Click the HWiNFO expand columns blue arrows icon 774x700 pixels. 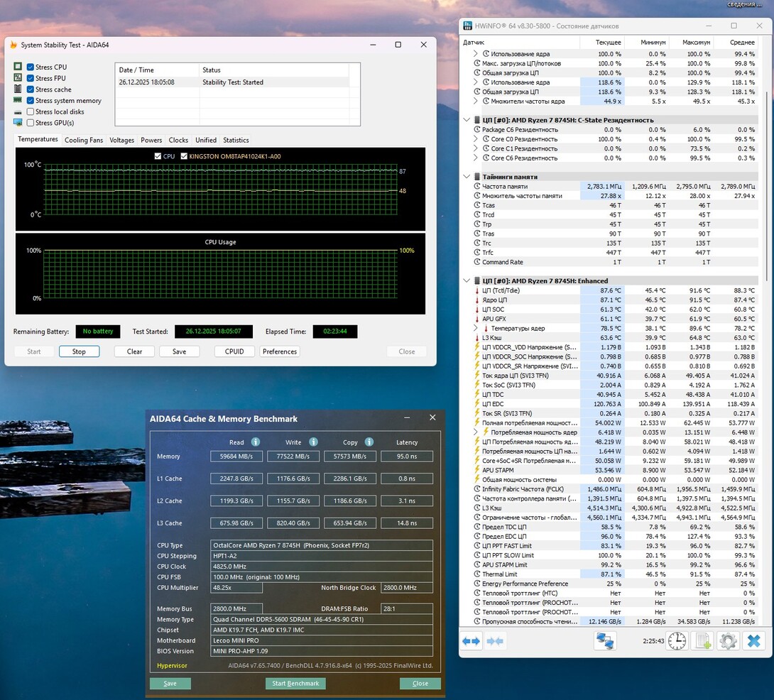472,641
